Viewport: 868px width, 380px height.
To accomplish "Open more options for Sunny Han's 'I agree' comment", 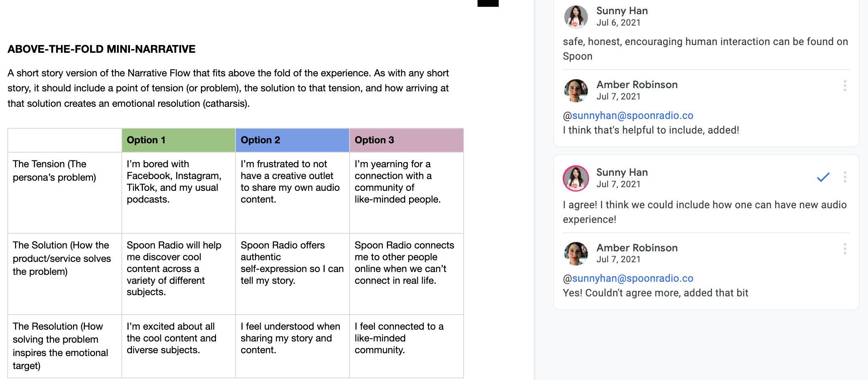I will 845,177.
